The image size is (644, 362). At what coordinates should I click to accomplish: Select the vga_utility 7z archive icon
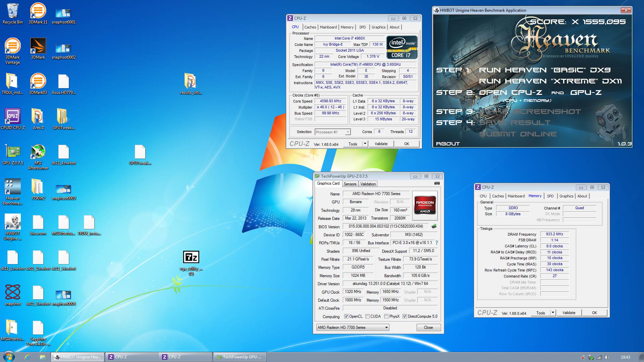pos(191,263)
